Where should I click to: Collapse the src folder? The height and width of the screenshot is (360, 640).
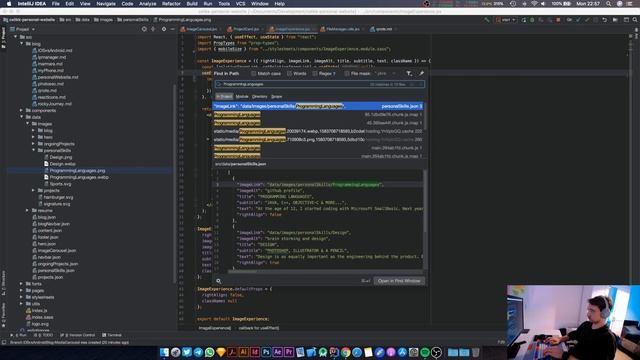(x=16, y=37)
